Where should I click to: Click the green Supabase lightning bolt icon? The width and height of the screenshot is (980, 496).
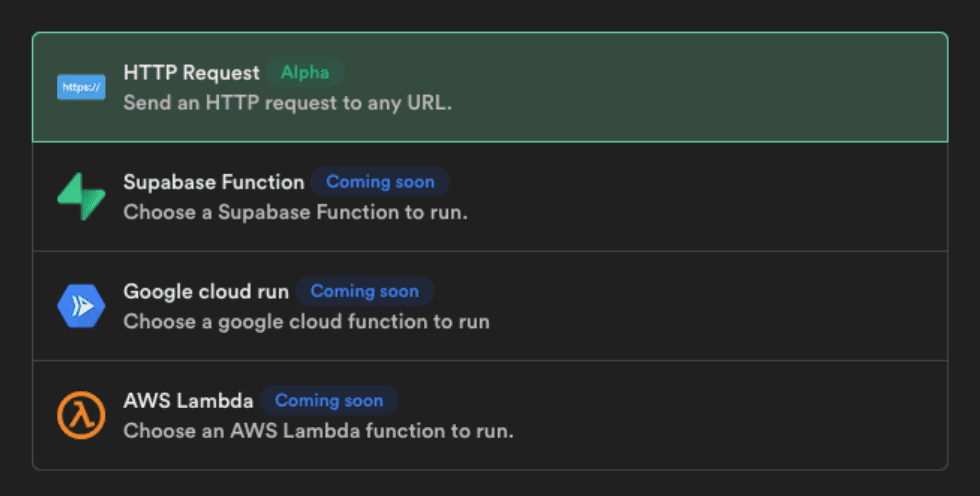tap(81, 197)
